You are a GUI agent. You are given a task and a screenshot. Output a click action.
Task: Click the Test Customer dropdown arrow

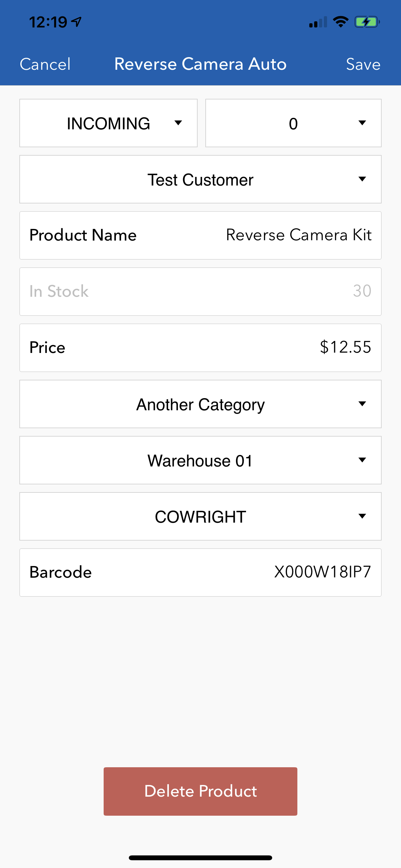(362, 179)
